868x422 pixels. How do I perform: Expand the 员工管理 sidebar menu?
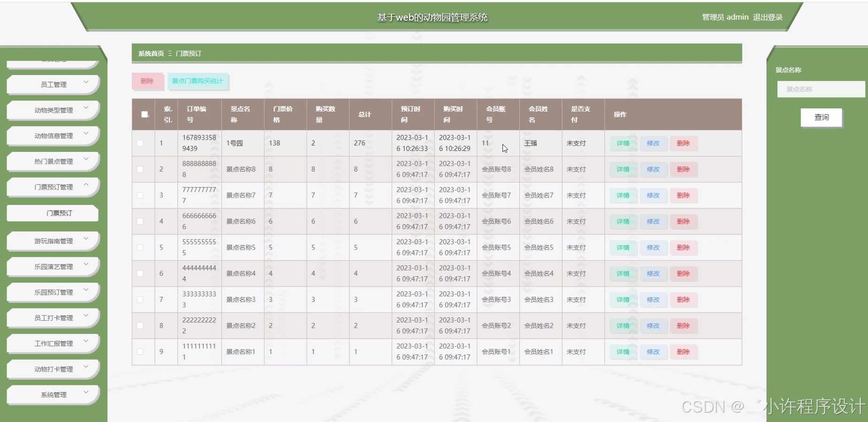click(53, 84)
